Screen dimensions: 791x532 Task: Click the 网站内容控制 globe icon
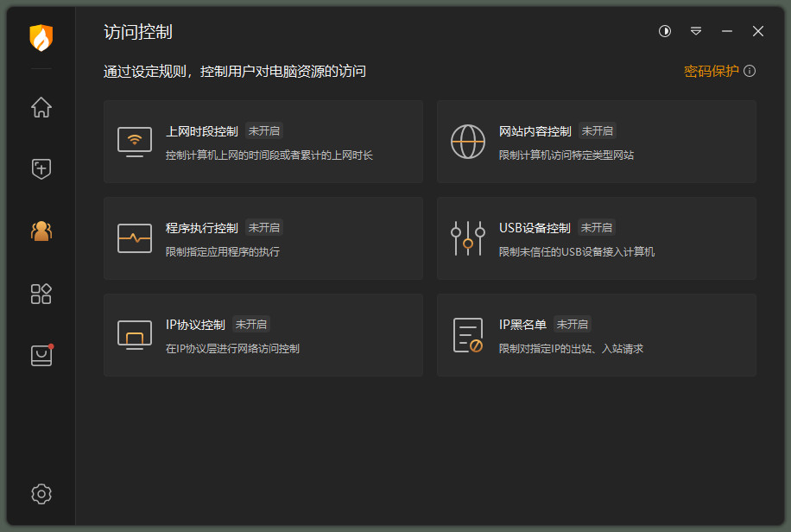tap(468, 142)
